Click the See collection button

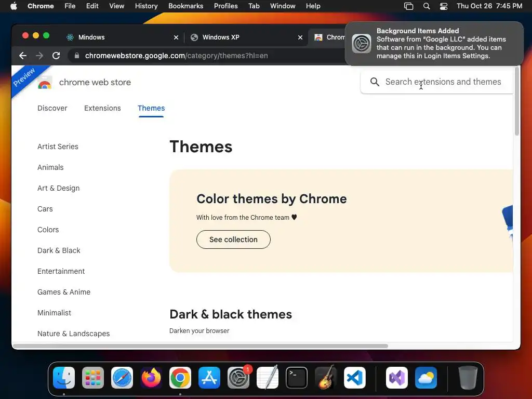(x=233, y=240)
